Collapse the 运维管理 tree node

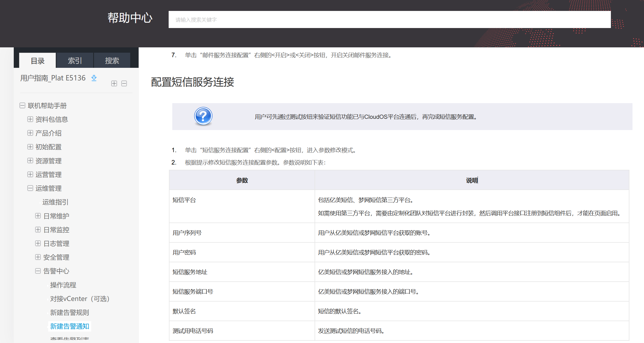pyautogui.click(x=30, y=188)
